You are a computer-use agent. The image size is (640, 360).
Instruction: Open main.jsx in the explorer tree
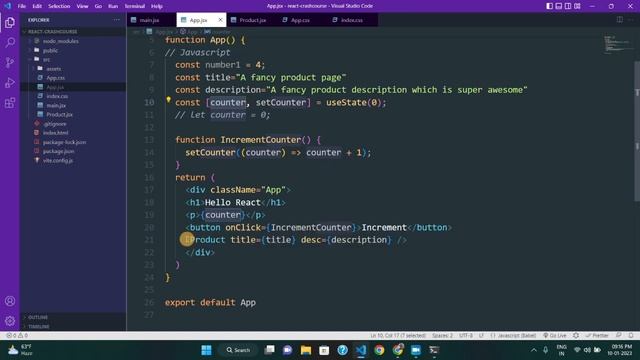[56, 105]
